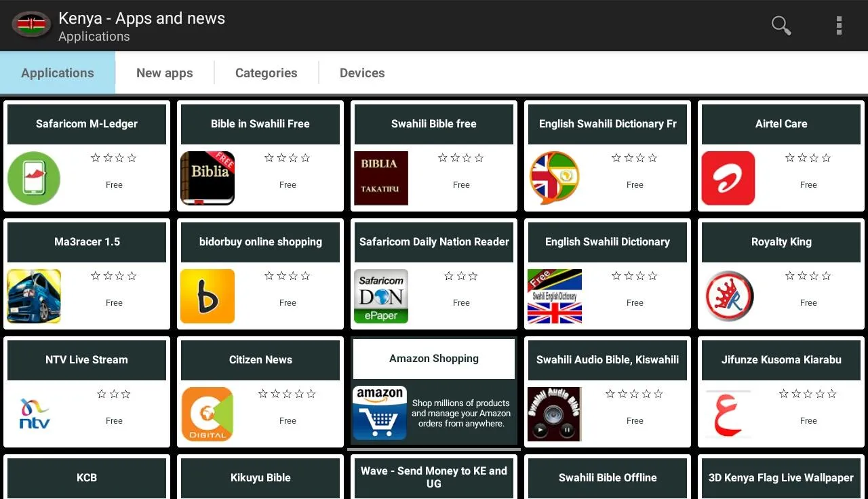Select the Ma3racer 1.5 title

pyautogui.click(x=87, y=241)
